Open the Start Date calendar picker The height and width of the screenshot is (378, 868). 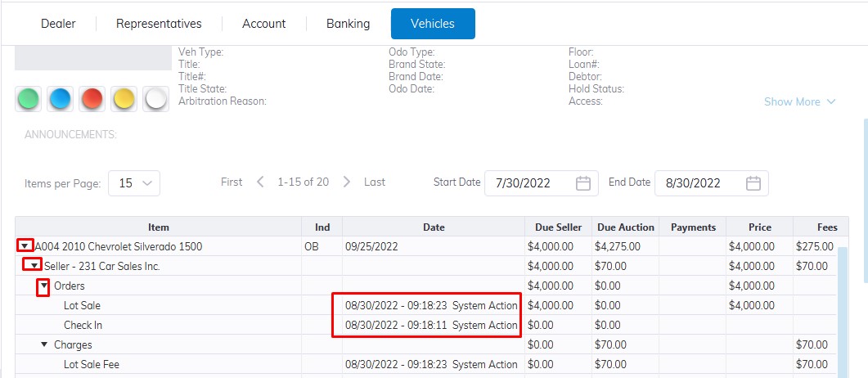click(583, 183)
